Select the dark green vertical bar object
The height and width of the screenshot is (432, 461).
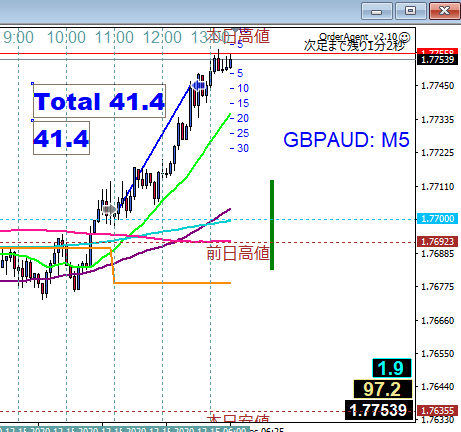[x=272, y=225]
